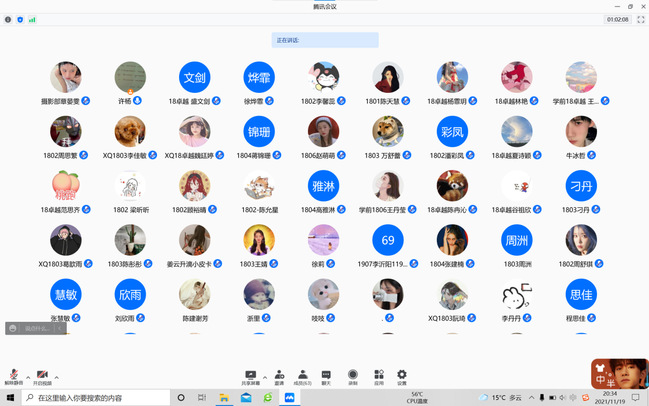Image resolution: width=649 pixels, height=406 pixels.
Task: Click the blue security shield icon
Action: tap(20, 19)
